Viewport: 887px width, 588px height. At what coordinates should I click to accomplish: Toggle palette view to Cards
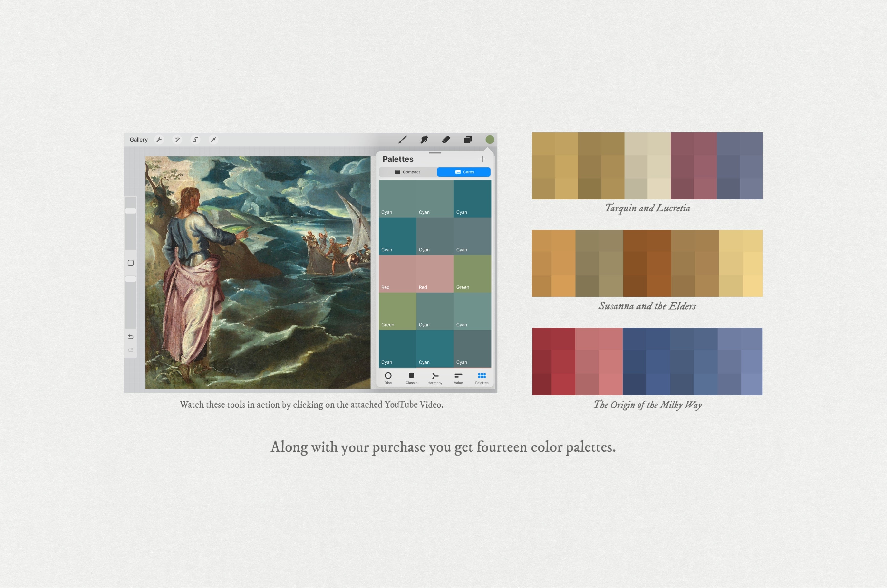click(x=463, y=172)
